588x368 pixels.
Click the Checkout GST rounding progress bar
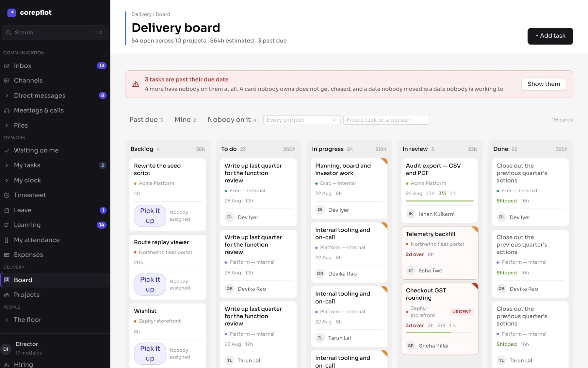tap(440, 333)
